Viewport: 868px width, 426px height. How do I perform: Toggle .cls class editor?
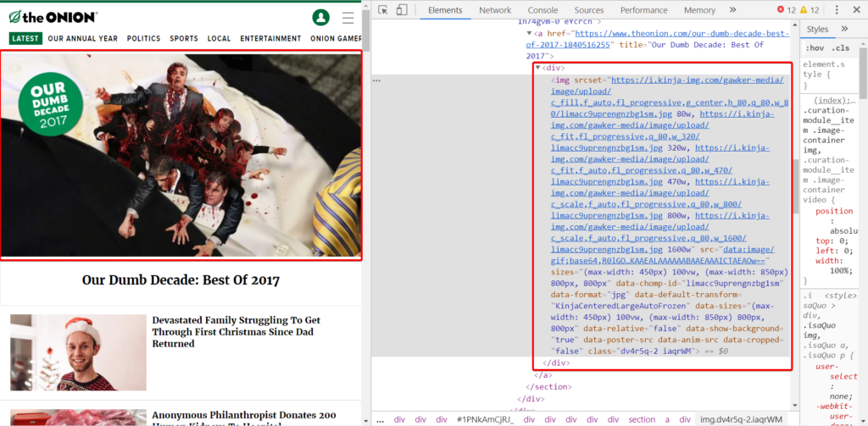(x=841, y=47)
